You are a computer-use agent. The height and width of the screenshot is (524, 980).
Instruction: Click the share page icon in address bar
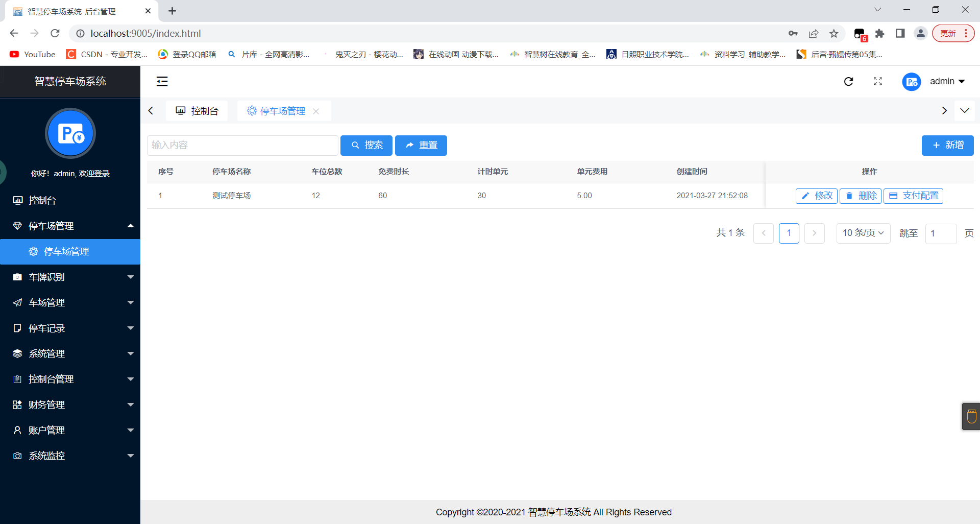click(814, 34)
